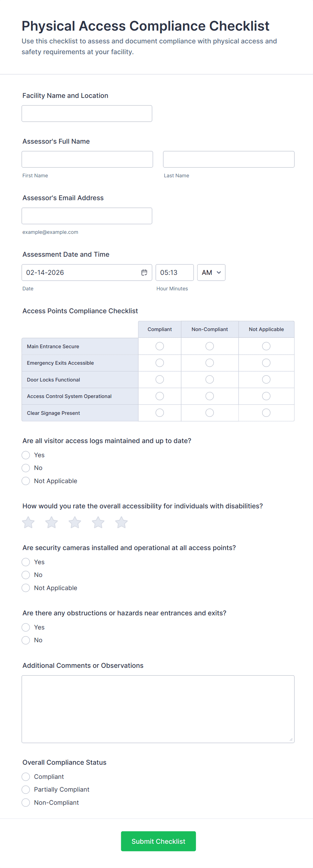Mark Main Entrance Secure as Compliant
This screenshot has width=313, height=868.
click(x=160, y=346)
